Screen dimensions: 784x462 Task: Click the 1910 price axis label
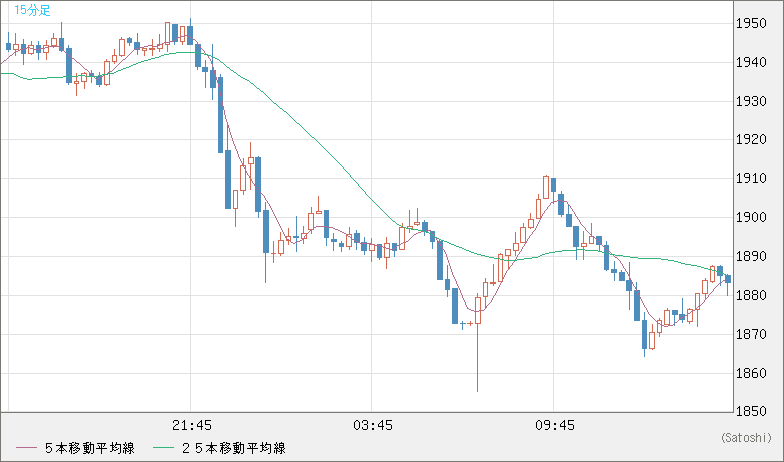pos(751,178)
